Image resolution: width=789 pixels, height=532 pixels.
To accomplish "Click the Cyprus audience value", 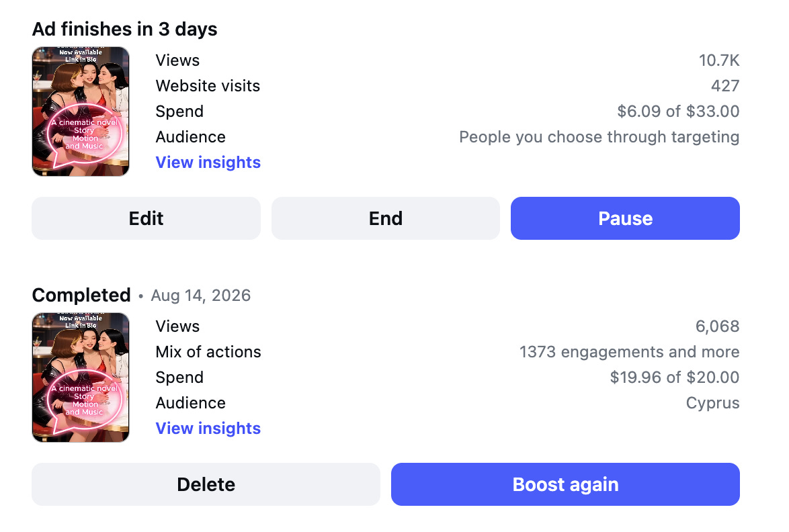I will pyautogui.click(x=712, y=403).
